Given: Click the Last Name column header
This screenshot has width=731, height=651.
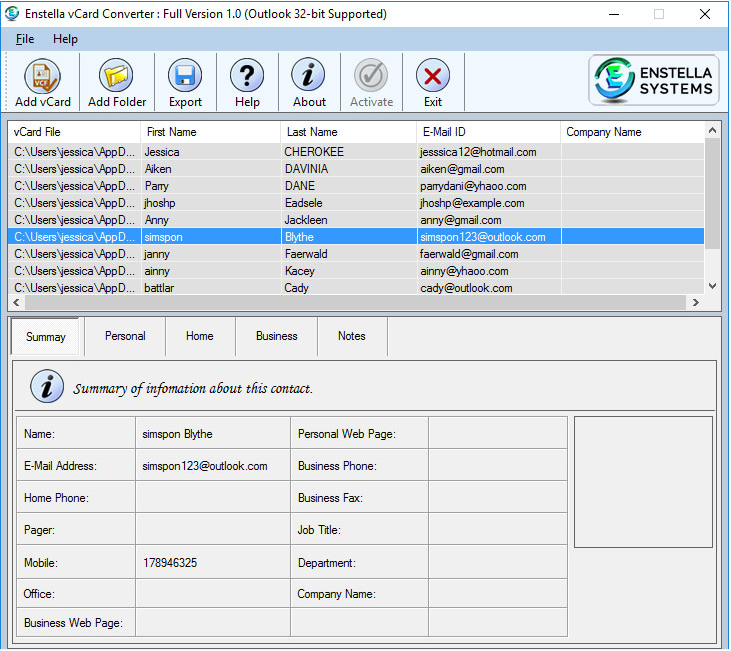Looking at the screenshot, I should pos(348,132).
